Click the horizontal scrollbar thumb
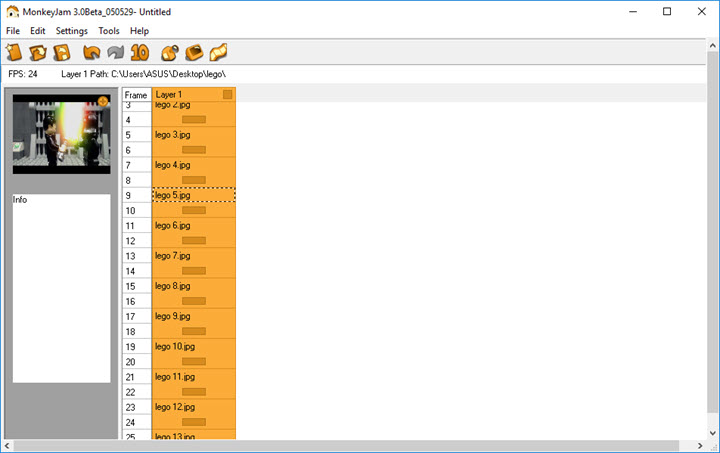720x453 pixels. pyautogui.click(x=346, y=446)
